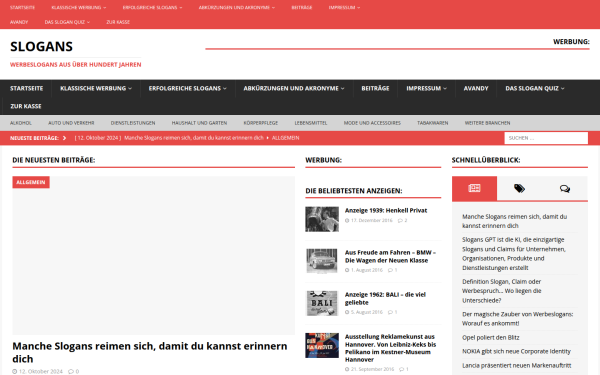Select the Lebensmittel category
The width and height of the screenshot is (600, 375).
click(311, 123)
